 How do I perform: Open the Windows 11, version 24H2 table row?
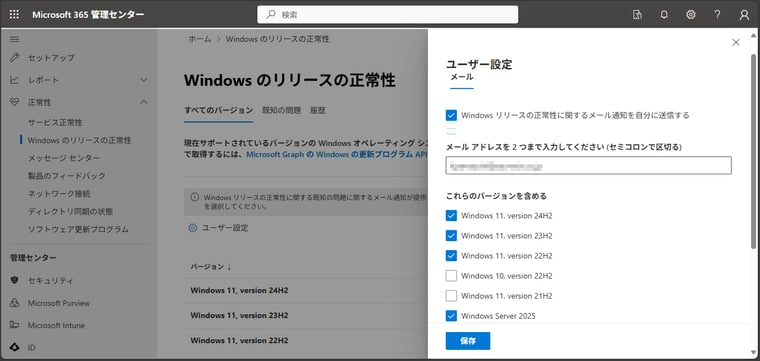coord(305,291)
